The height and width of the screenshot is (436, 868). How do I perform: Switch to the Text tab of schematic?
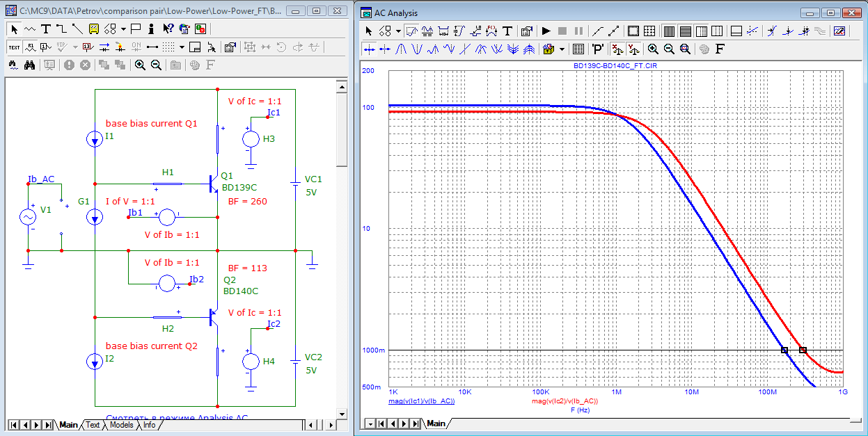click(93, 425)
